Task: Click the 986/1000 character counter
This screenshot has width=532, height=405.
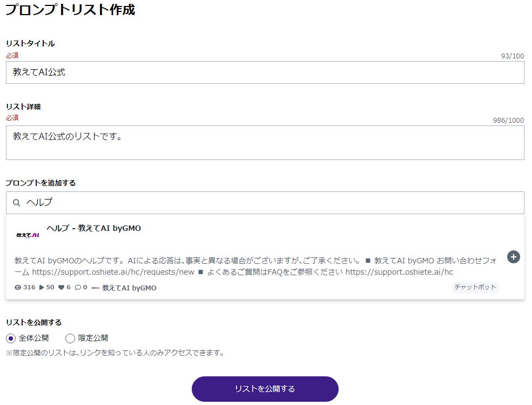Action: (x=508, y=120)
